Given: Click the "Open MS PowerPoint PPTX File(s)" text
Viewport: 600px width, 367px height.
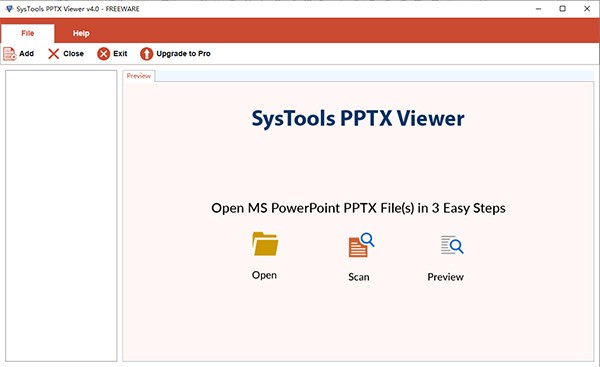Looking at the screenshot, I should [313, 208].
